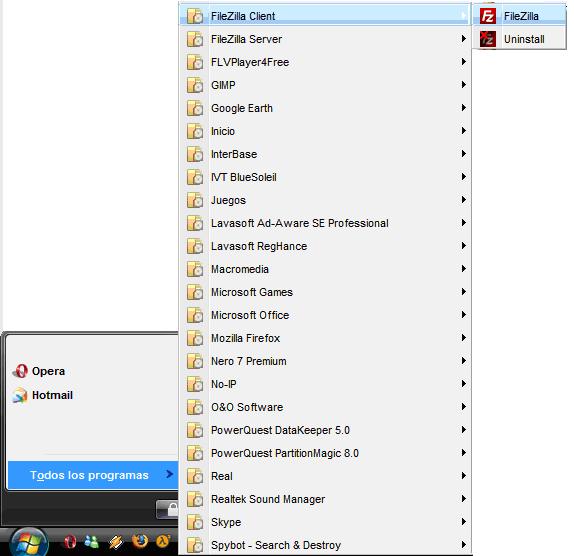Screen dimensions: 574x556
Task: Click the Half-Life lambda taskbar icon
Action: pyautogui.click(x=163, y=541)
